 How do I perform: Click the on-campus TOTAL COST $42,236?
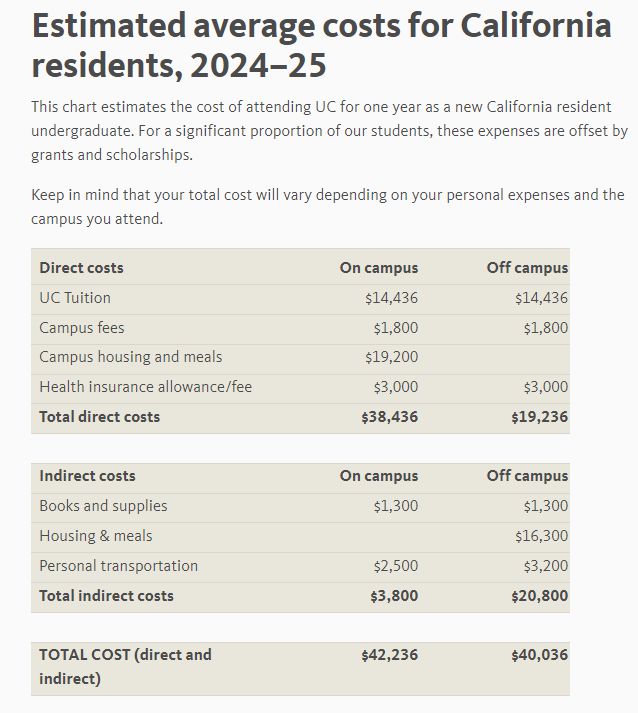(389, 655)
